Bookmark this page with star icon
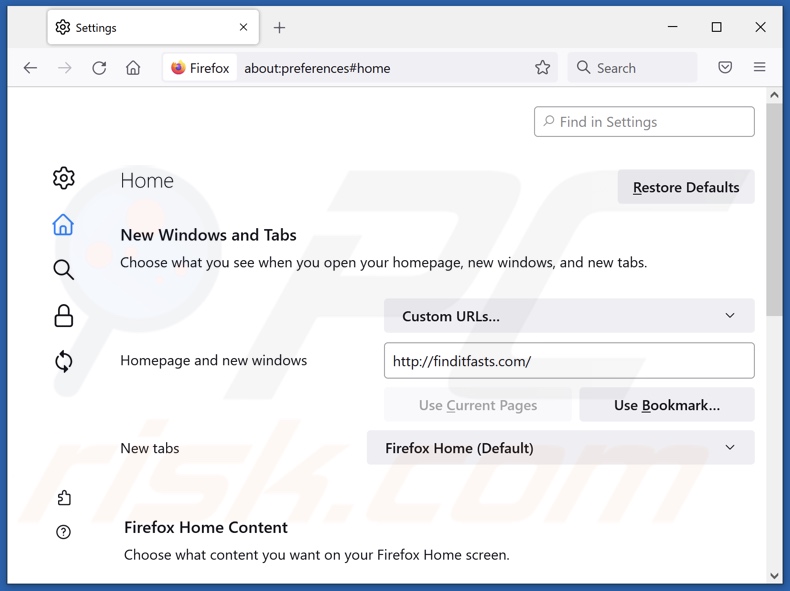The height and width of the screenshot is (591, 790). (x=542, y=68)
